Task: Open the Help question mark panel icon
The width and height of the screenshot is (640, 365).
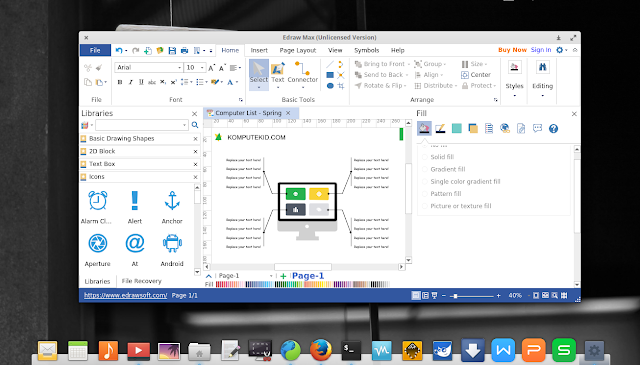Action: click(x=553, y=129)
